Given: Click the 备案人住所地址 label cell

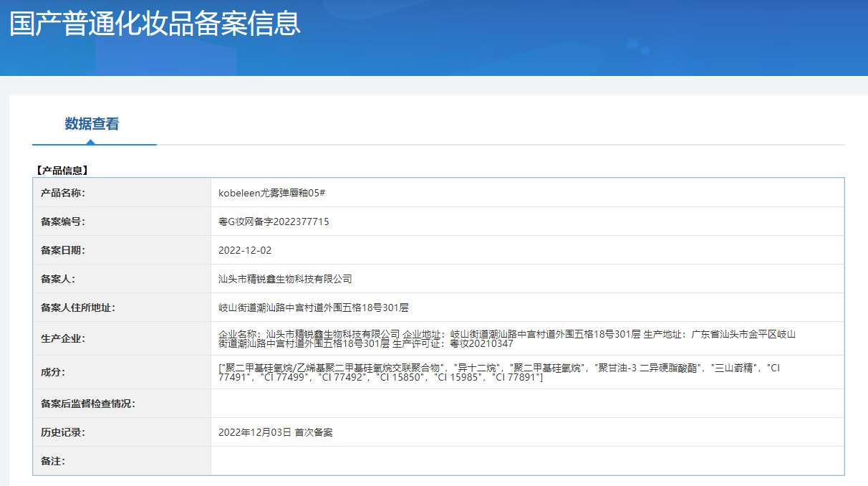Looking at the screenshot, I should [x=122, y=308].
